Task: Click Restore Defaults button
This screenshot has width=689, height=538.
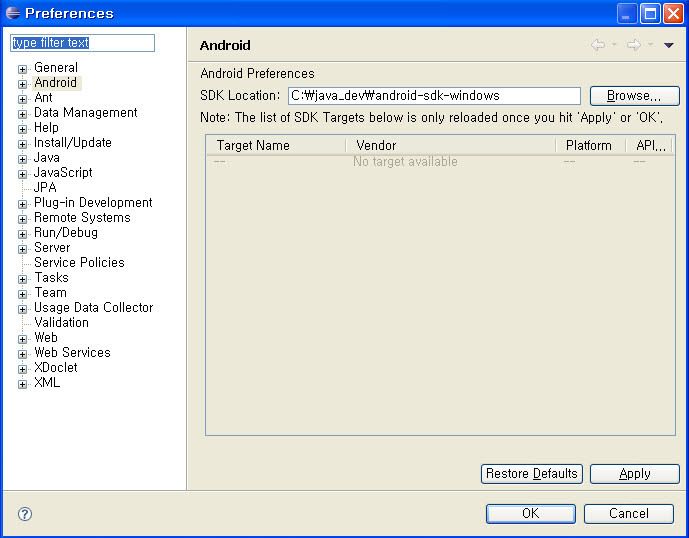Action: (x=531, y=474)
